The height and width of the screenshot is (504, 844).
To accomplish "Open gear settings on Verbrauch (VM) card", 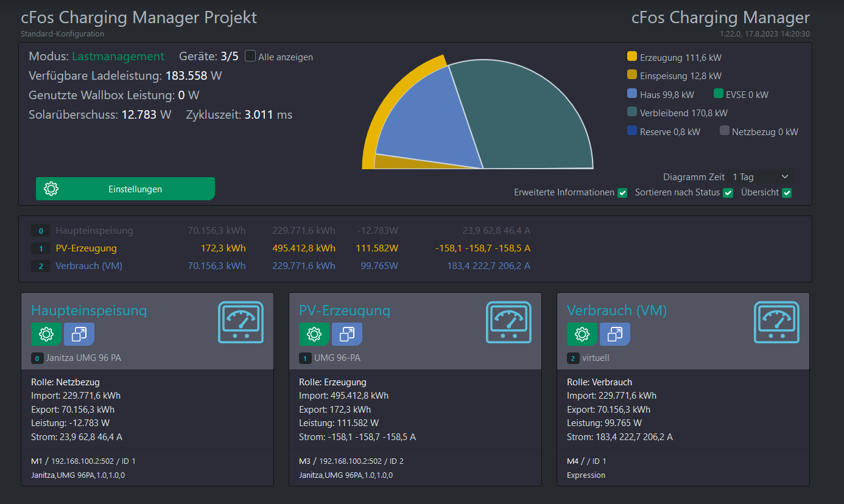I will click(582, 334).
